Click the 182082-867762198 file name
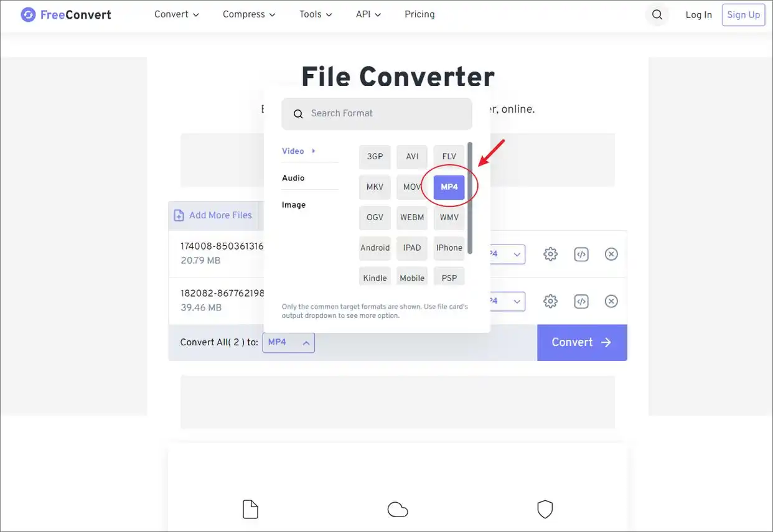 tap(222, 293)
